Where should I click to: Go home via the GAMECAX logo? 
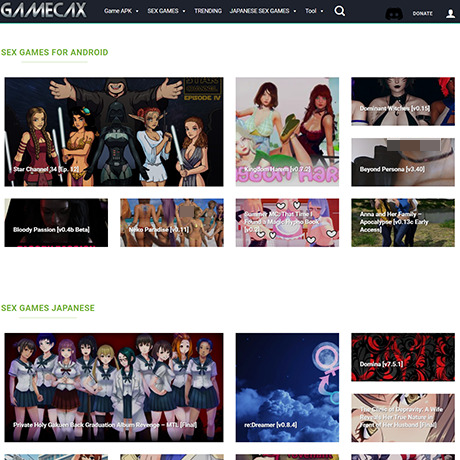[x=44, y=10]
